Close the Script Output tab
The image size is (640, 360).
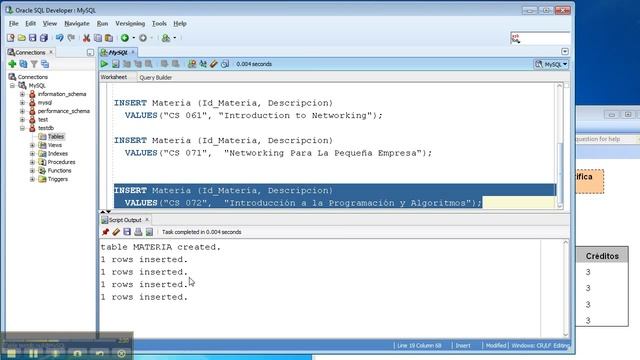click(x=147, y=220)
